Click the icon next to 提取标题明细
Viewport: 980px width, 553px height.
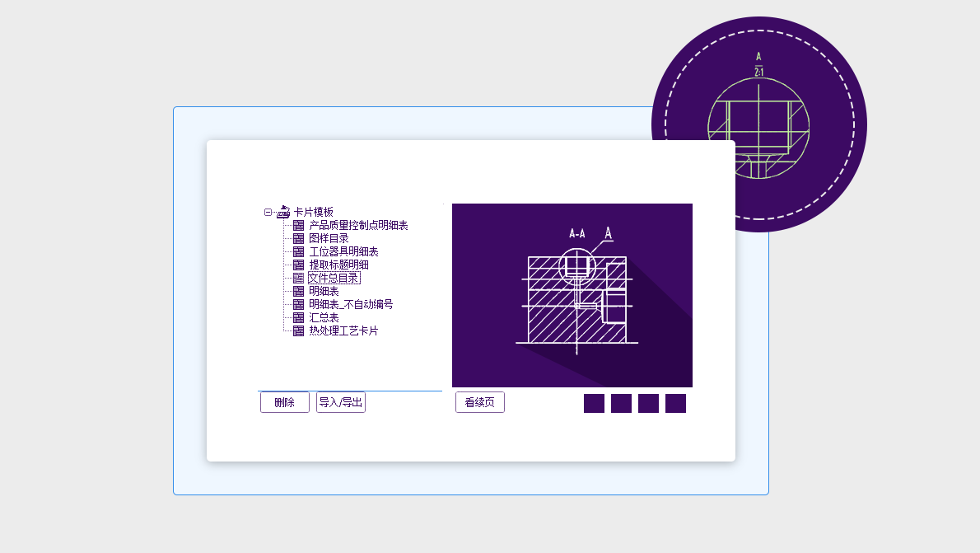coord(298,265)
